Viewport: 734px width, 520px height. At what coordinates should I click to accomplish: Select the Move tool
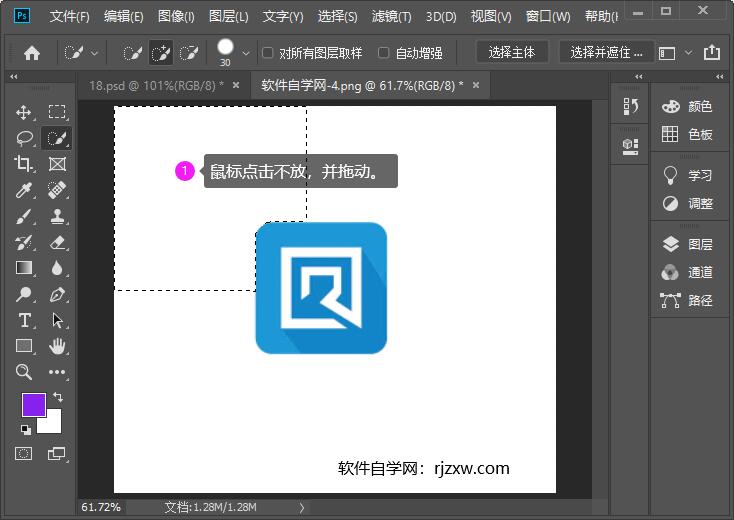tap(23, 112)
